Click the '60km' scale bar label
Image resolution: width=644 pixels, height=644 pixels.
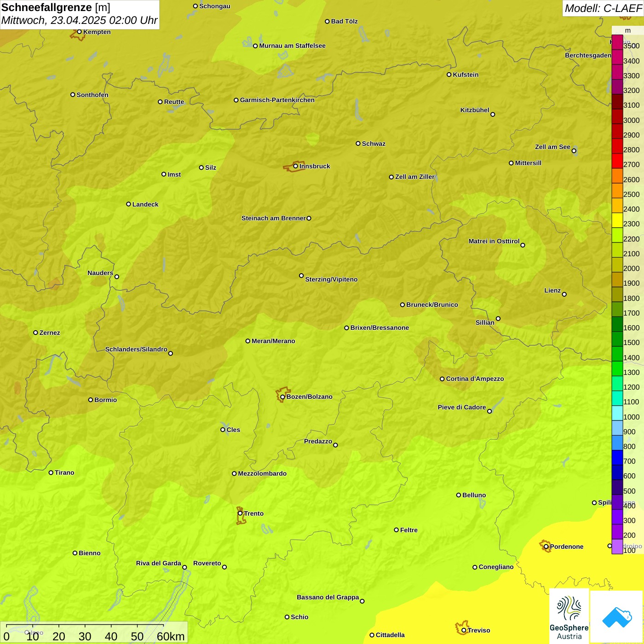point(171,637)
